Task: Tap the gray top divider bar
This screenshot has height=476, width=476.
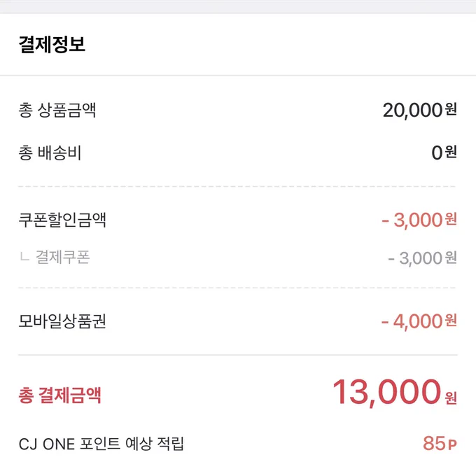Action: (x=238, y=6)
